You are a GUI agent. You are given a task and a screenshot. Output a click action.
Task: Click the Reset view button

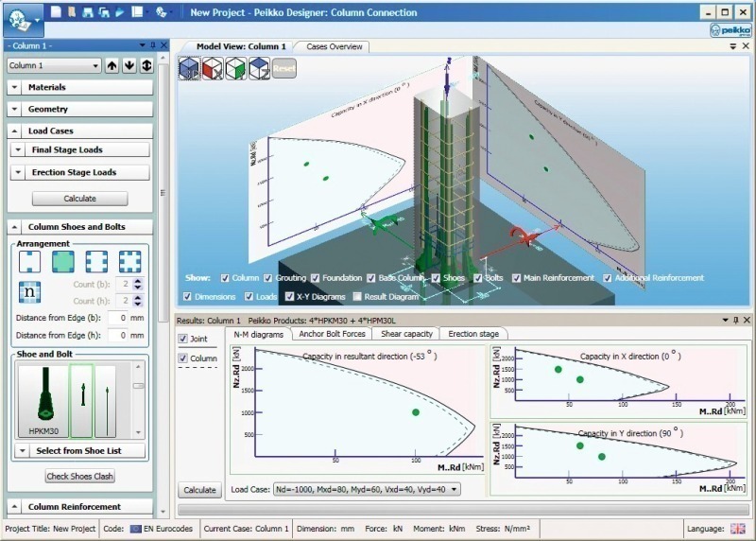tap(284, 68)
